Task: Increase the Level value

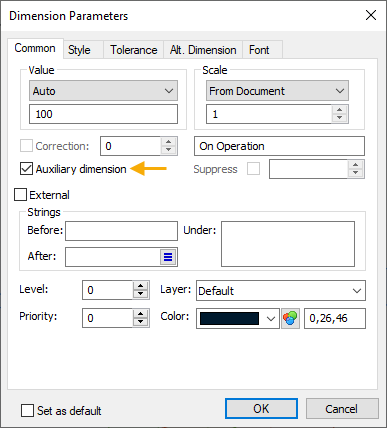Action: 141,286
